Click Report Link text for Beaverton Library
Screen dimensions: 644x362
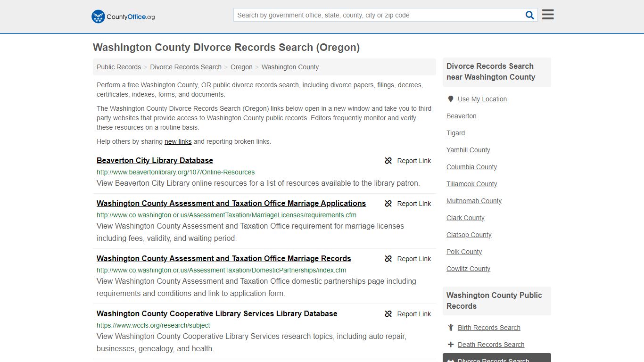414,161
